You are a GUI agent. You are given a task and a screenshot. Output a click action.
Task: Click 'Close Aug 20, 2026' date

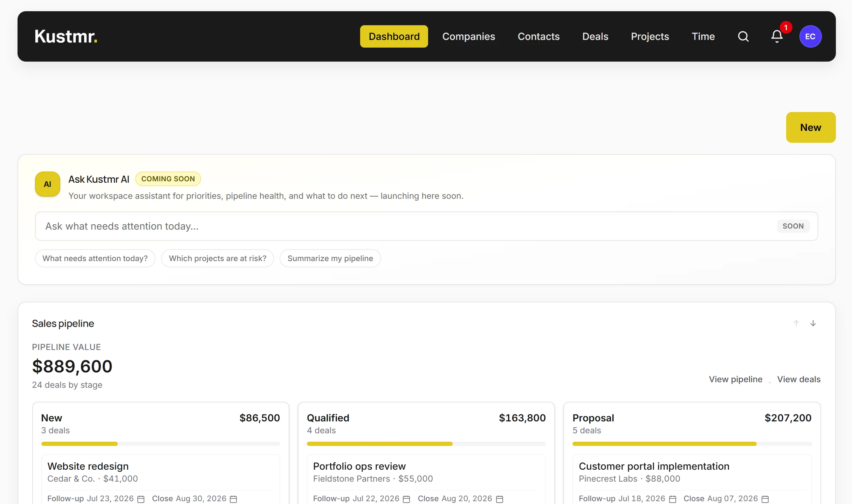(455, 499)
